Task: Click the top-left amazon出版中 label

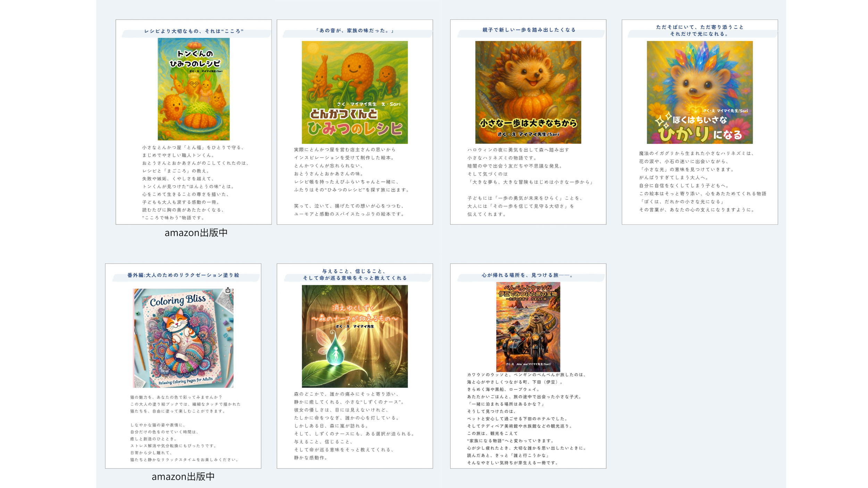Action: [x=196, y=233]
